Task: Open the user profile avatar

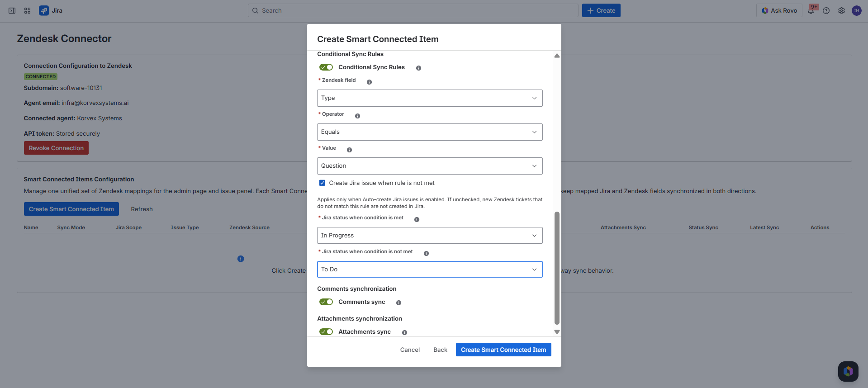Action: (x=856, y=10)
